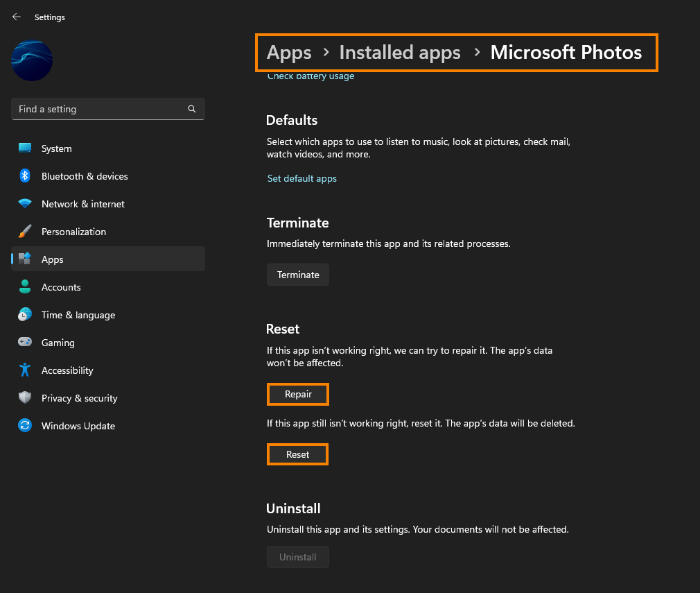Open Privacy & security label
This screenshot has width=700, height=593.
point(80,398)
